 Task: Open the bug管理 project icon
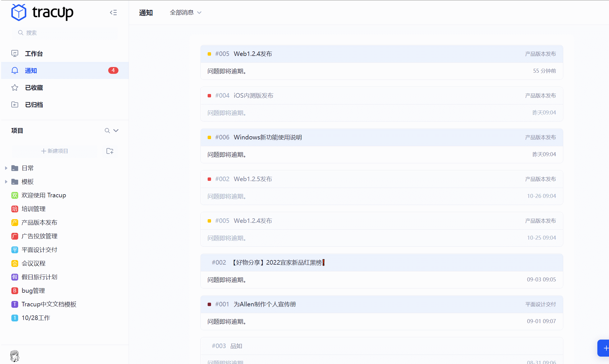tap(15, 291)
